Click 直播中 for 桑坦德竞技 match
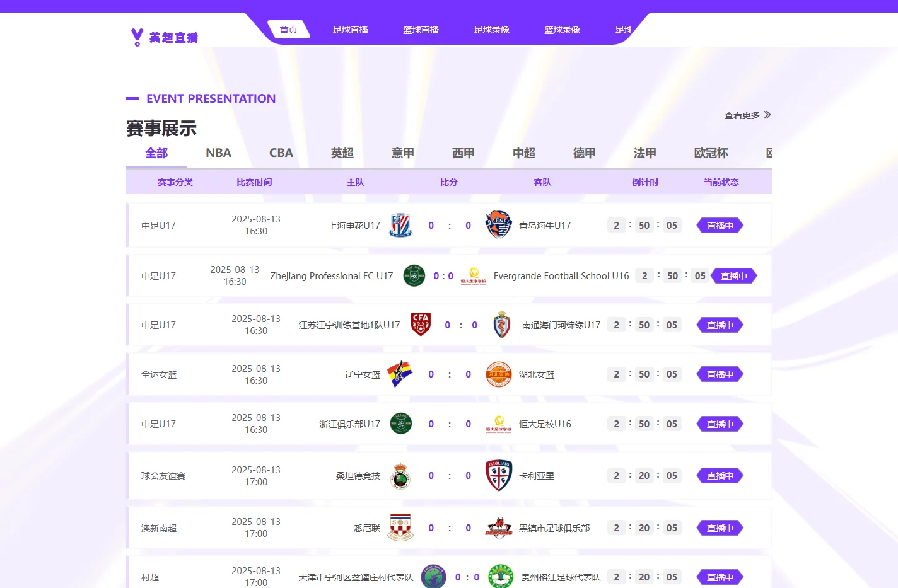Viewport: 898px width, 588px height. [720, 476]
